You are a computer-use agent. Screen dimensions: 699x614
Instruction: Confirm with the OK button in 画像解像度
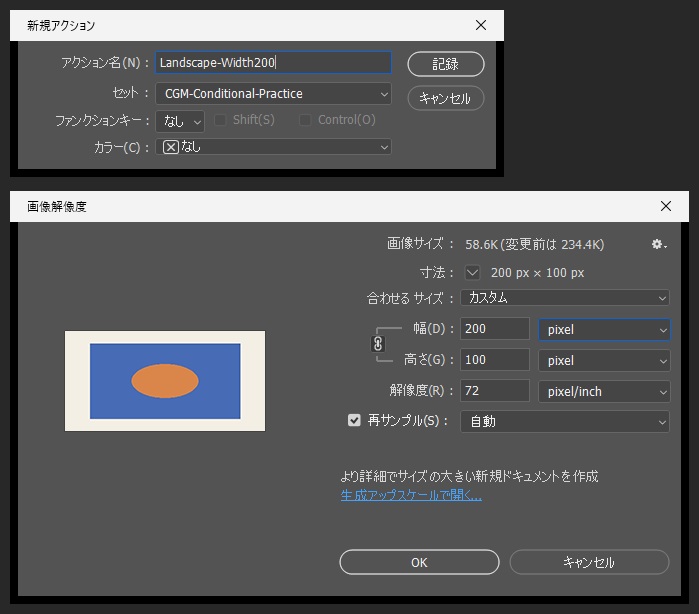pyautogui.click(x=419, y=562)
